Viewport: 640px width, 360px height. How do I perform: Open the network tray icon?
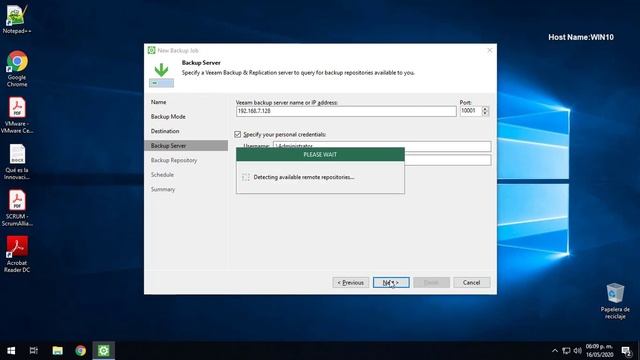click(566, 351)
